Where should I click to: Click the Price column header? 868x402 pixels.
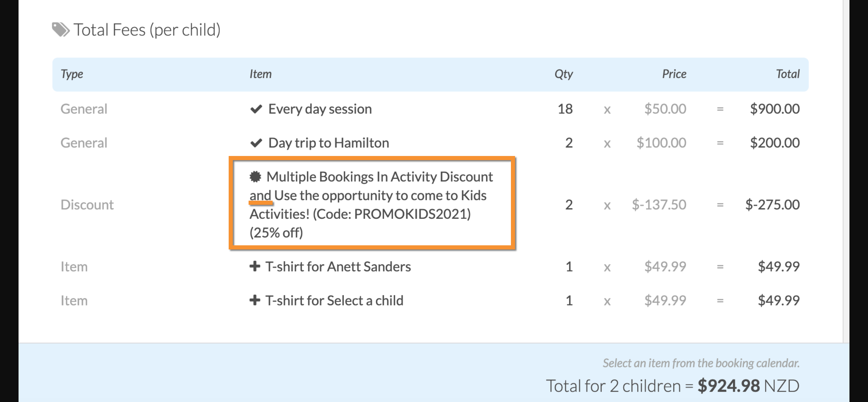(x=674, y=74)
